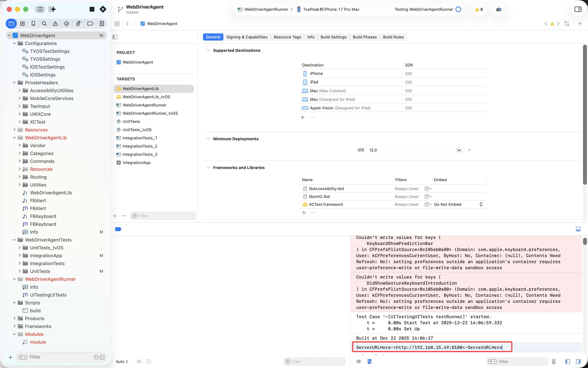The height and width of the screenshot is (368, 588).
Task: Switch to the Build Settings tab
Action: (x=333, y=37)
